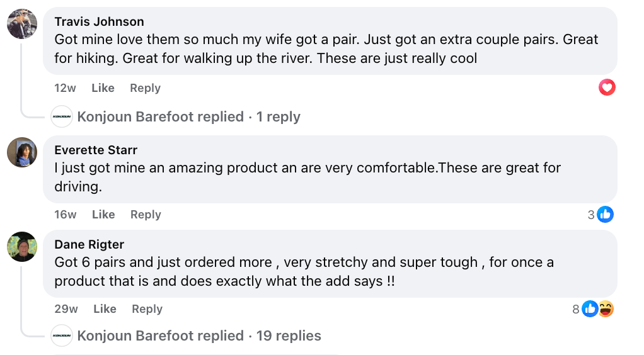This screenshot has height=355, width=644.
Task: Open Dane Rigter's profile picture
Action: (x=22, y=247)
